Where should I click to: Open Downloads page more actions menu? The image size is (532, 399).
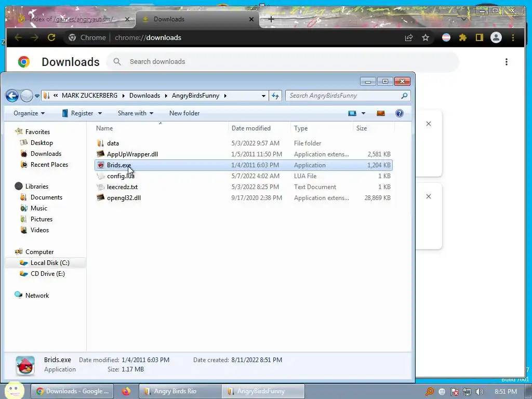click(x=506, y=62)
